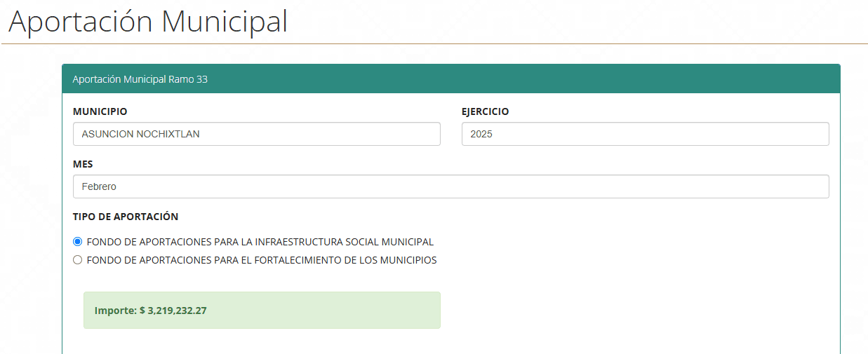This screenshot has width=868, height=354.
Task: Expand the Mes dropdown showing Febrero
Action: point(450,186)
